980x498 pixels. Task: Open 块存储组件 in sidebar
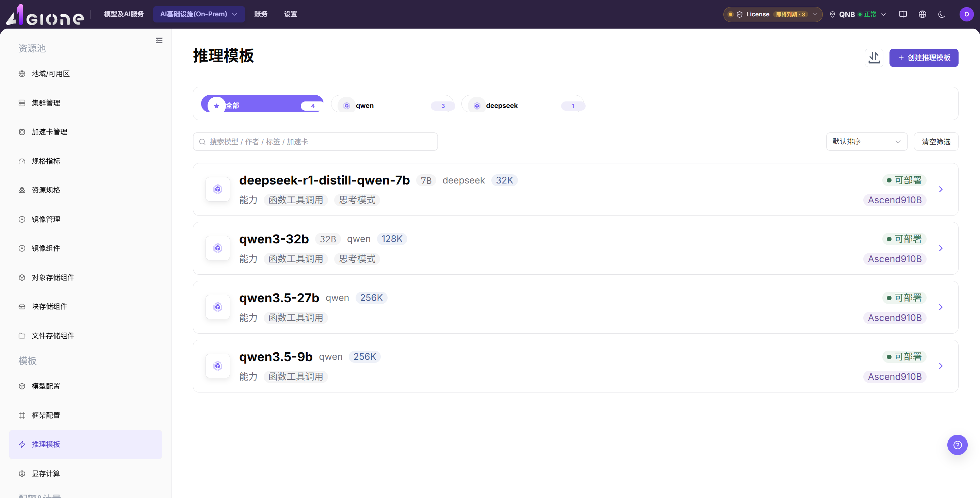[x=86, y=307]
